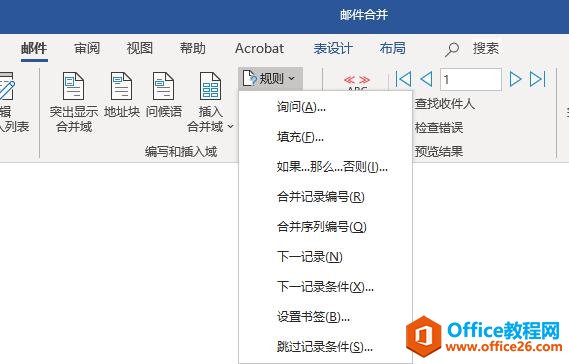Select 设置书签(B)... menu item
The width and height of the screenshot is (569, 364).
(x=326, y=317)
